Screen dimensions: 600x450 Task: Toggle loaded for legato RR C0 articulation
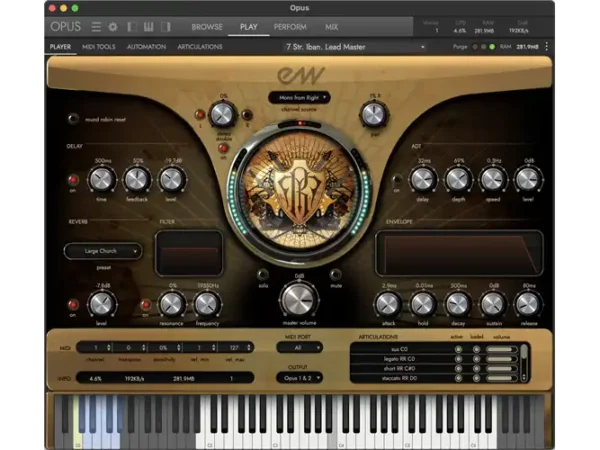click(476, 359)
